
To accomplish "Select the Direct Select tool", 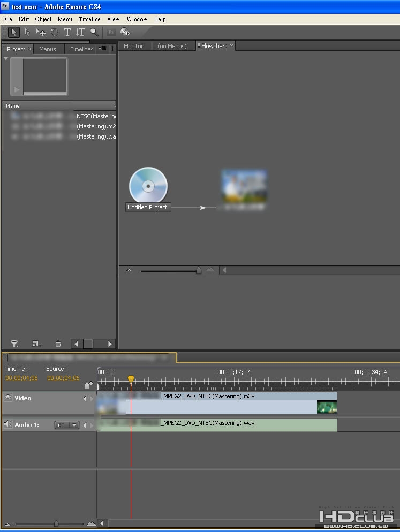I will [27, 32].
